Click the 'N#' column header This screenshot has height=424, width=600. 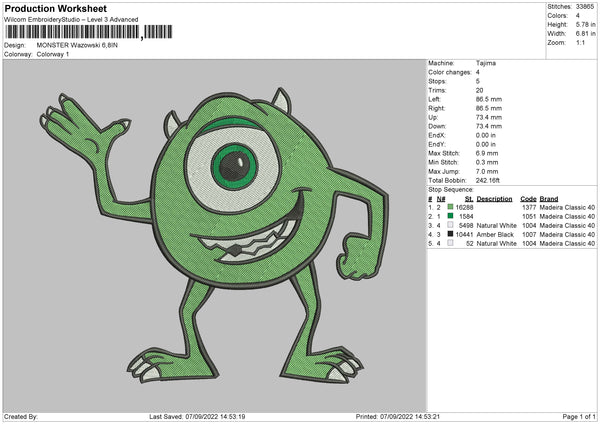[441, 199]
